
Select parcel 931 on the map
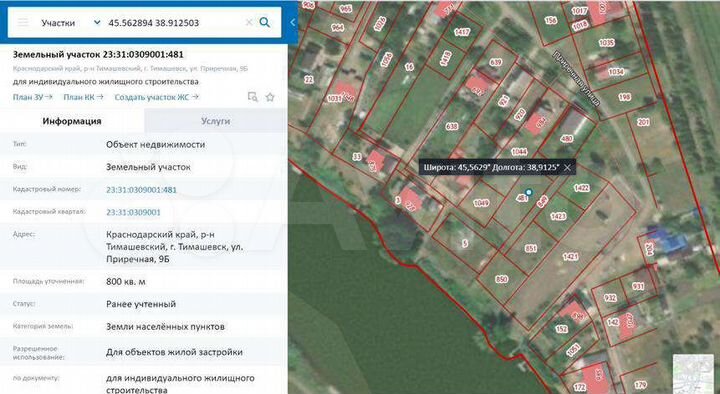[x=638, y=286]
